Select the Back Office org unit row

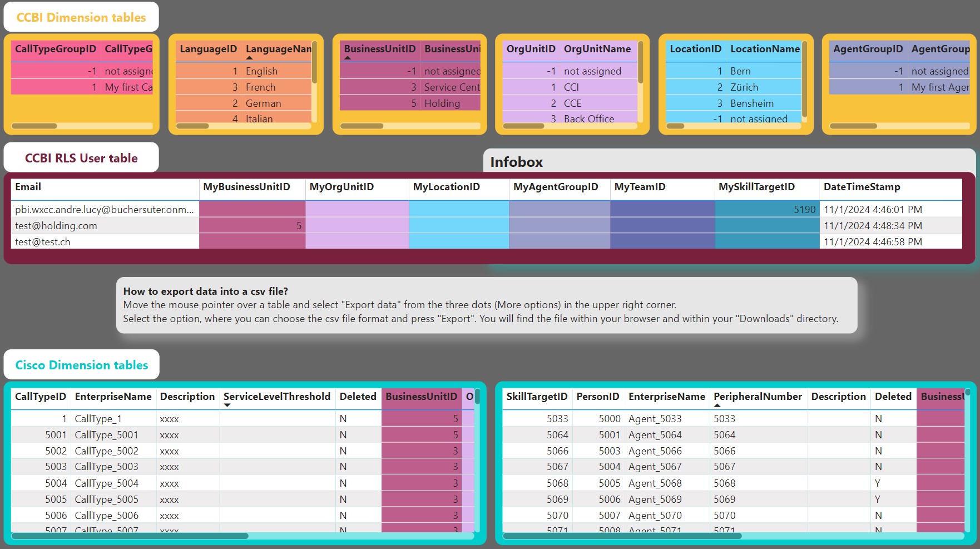tap(570, 118)
